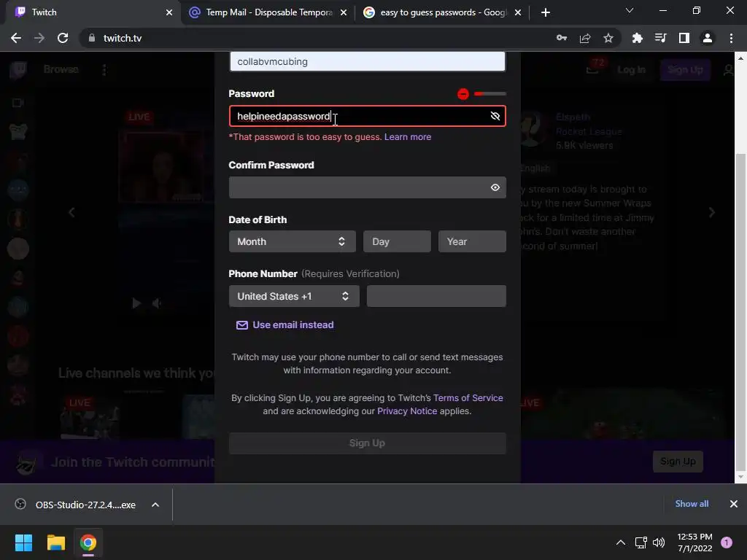Open a new browser tab
The image size is (747, 560).
(546, 12)
